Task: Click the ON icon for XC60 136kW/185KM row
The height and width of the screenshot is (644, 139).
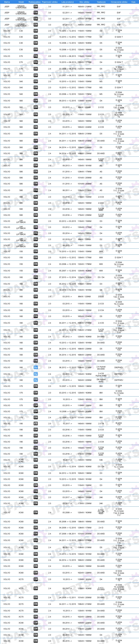Action: pos(36,522)
